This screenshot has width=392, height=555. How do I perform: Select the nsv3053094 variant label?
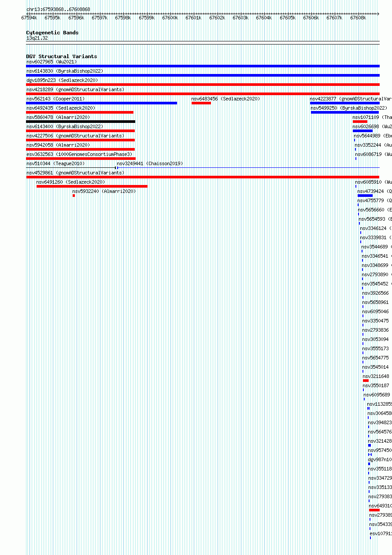coord(376,339)
